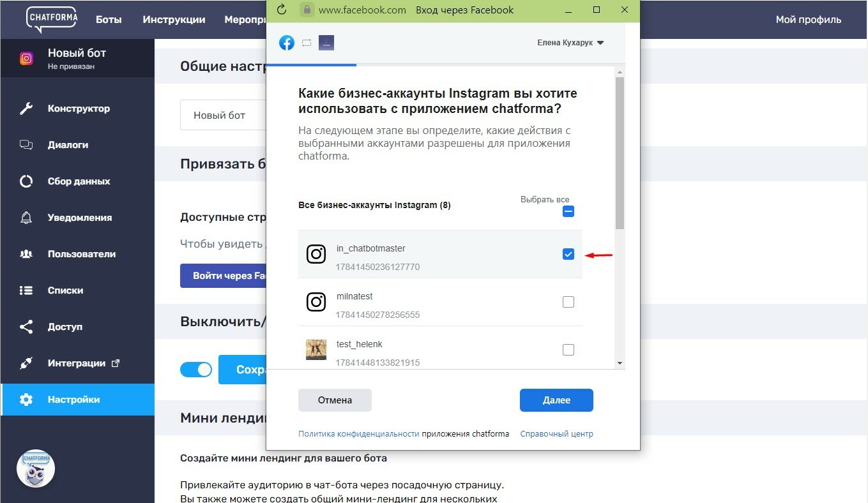This screenshot has height=503, width=868.
Task: Click the circular chart icon for Сбор данных
Action: click(x=26, y=181)
